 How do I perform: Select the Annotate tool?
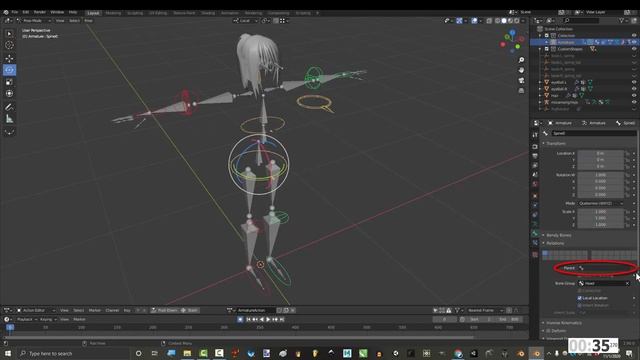[9, 107]
